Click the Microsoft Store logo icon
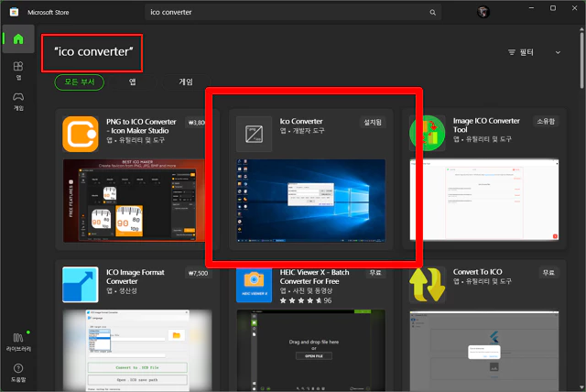Screen dimensions: 586x392 pos(15,12)
